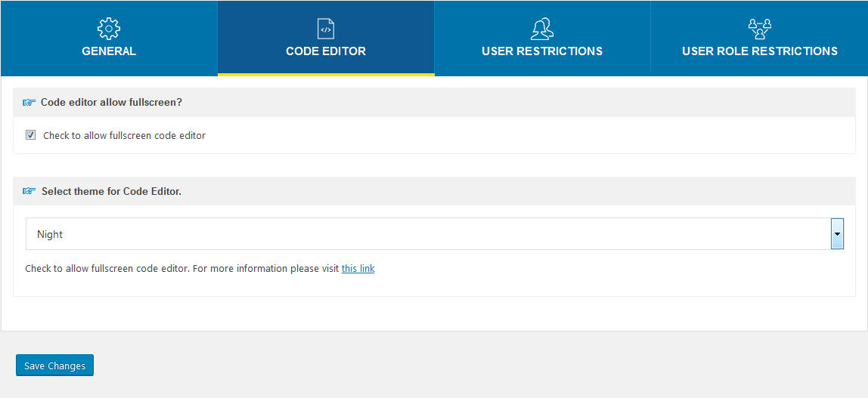Click the gear icon above General
Image resolution: width=868 pixels, height=398 pixels.
[x=109, y=29]
